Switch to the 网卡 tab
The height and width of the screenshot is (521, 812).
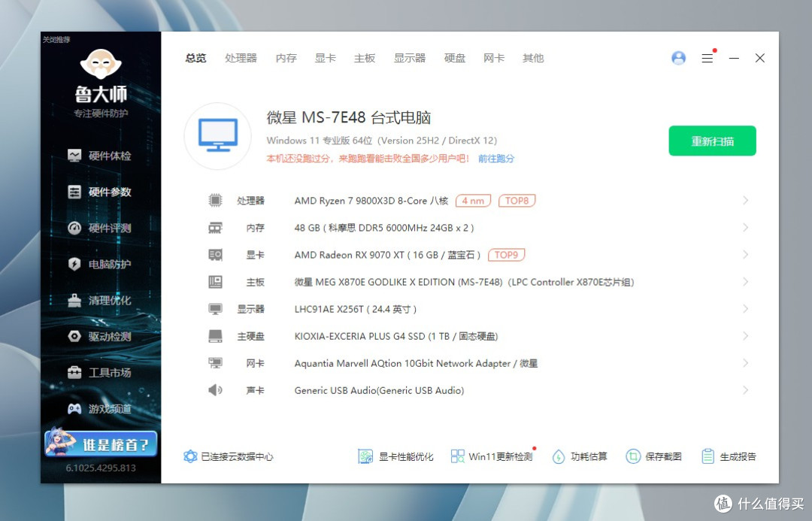pyautogui.click(x=494, y=58)
